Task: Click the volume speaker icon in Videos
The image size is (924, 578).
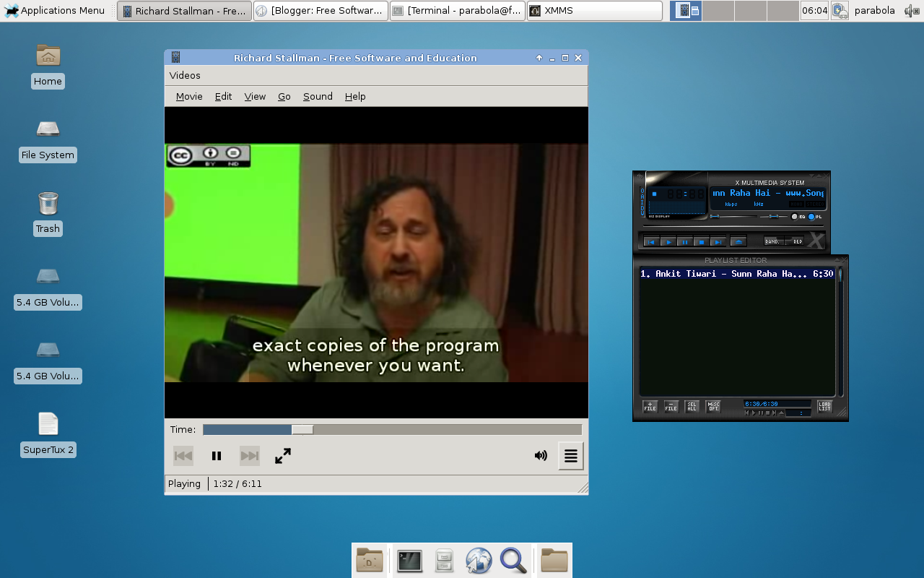Action: (x=541, y=456)
